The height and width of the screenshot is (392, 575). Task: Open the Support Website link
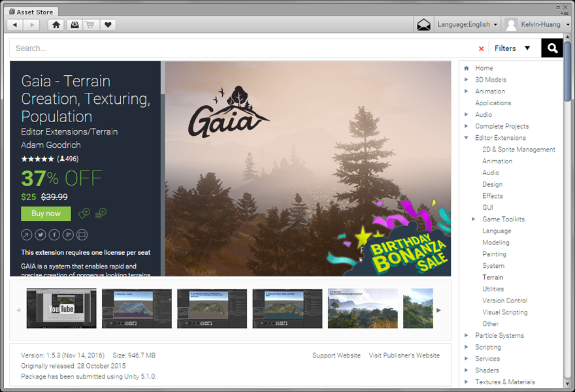point(336,355)
